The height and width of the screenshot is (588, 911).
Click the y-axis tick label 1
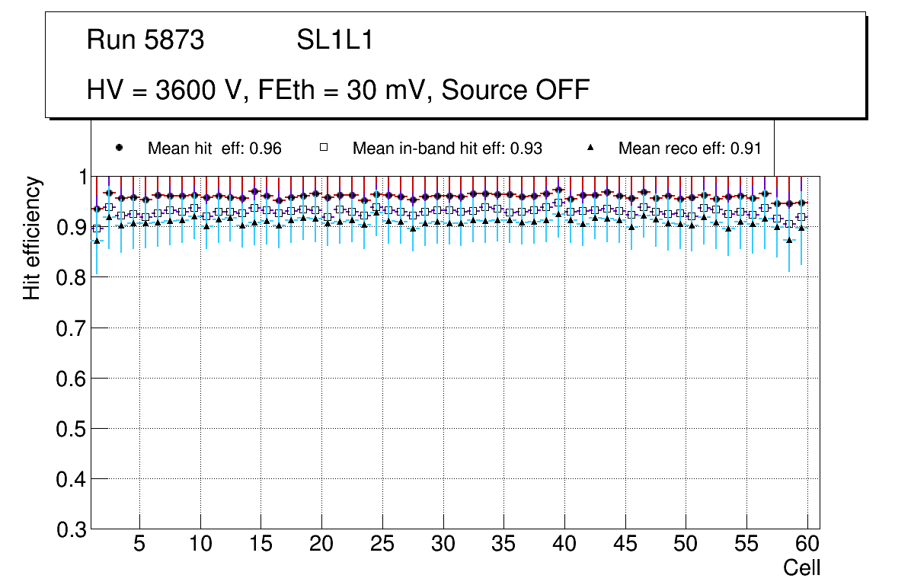(x=79, y=177)
